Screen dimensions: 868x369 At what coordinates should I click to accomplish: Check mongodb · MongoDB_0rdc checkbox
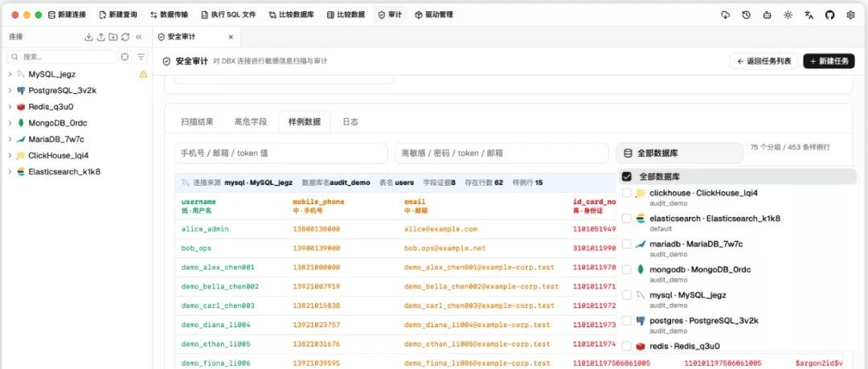click(627, 269)
